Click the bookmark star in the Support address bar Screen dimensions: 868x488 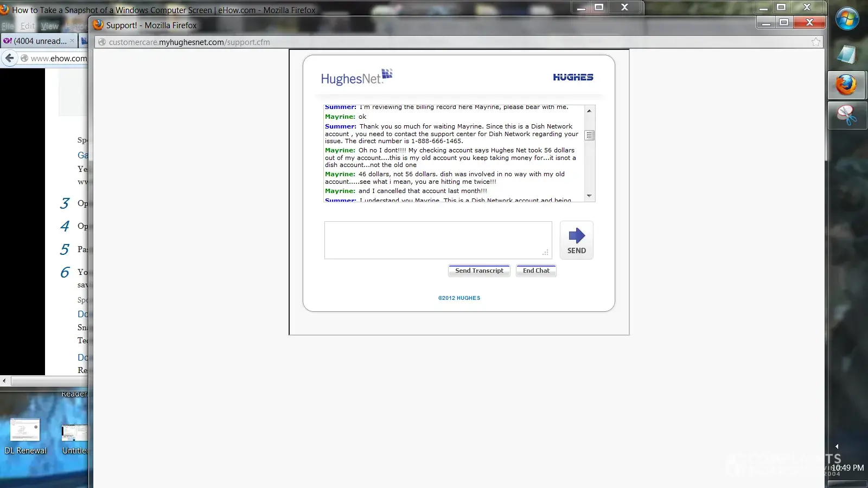coord(815,42)
